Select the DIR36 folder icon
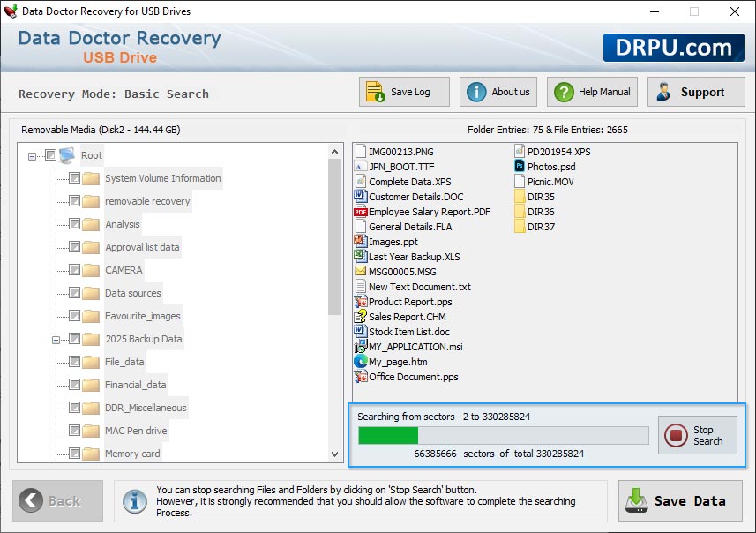 point(520,211)
